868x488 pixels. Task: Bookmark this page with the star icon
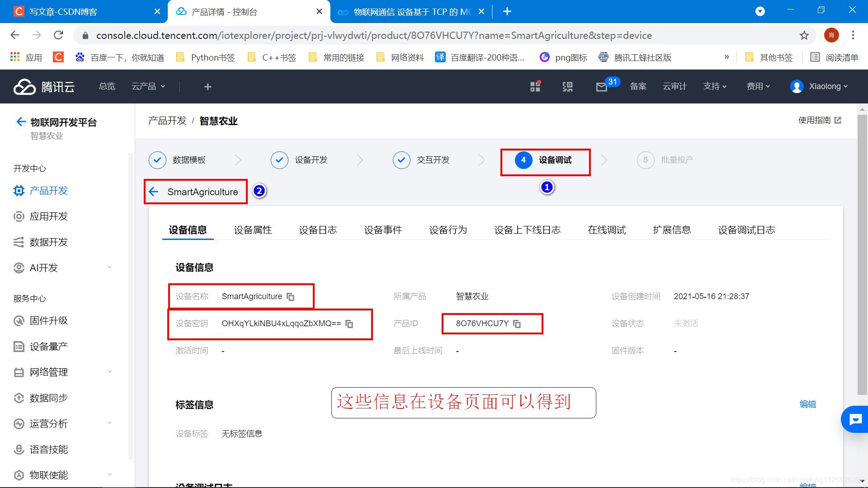coord(804,35)
